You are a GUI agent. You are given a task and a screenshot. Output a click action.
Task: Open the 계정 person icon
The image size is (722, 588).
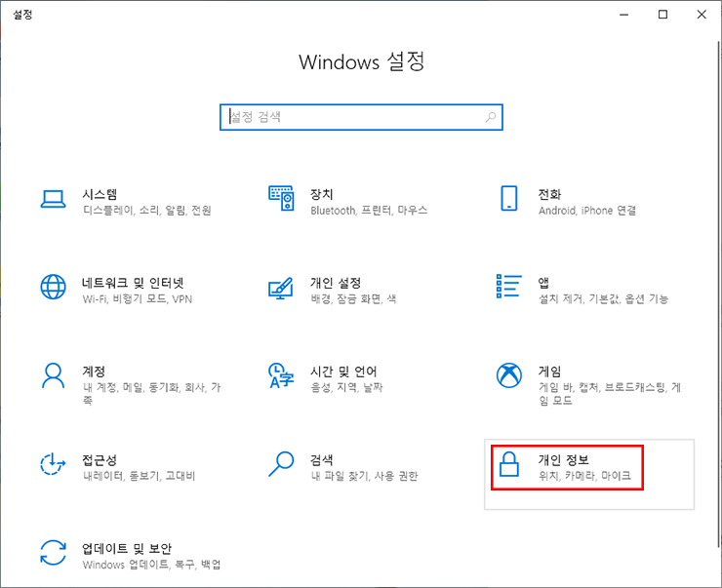tap(53, 375)
